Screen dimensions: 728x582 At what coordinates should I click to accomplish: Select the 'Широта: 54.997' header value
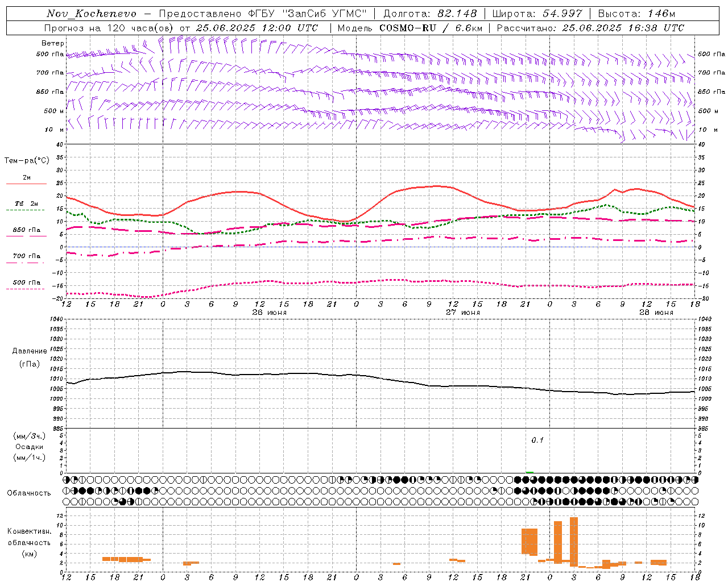(x=537, y=14)
